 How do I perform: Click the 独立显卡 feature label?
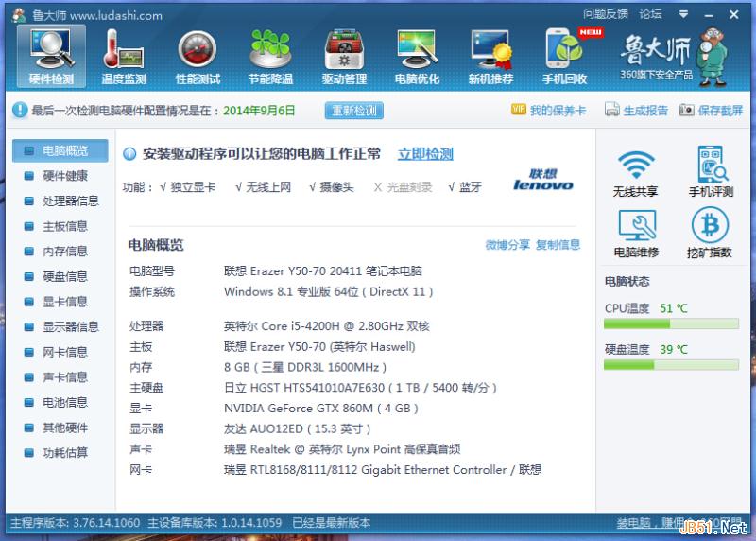click(x=188, y=187)
